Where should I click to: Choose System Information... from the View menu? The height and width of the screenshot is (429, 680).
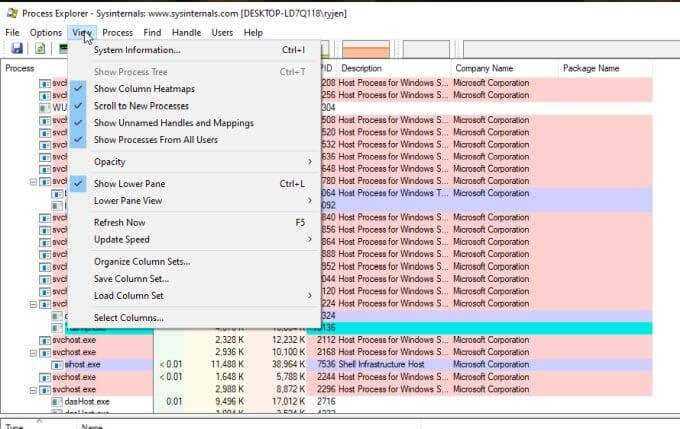193,50
